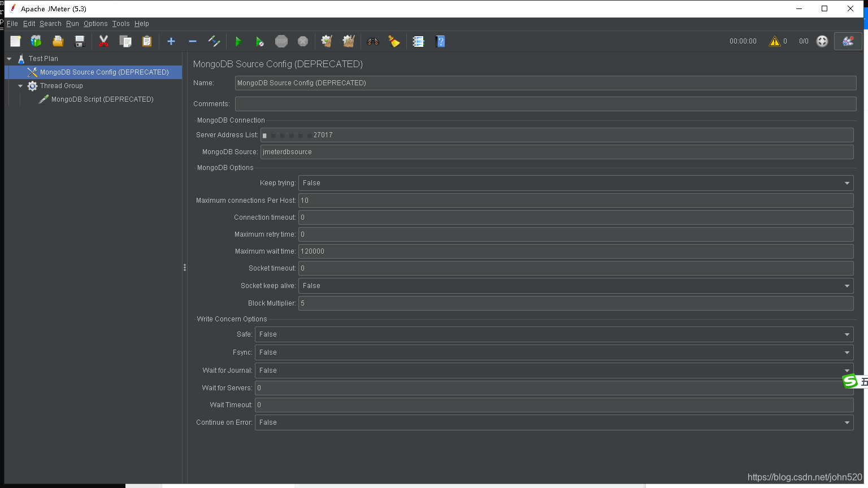This screenshot has width=868, height=488.
Task: Open Search with the binoculars icon
Action: [x=373, y=41]
